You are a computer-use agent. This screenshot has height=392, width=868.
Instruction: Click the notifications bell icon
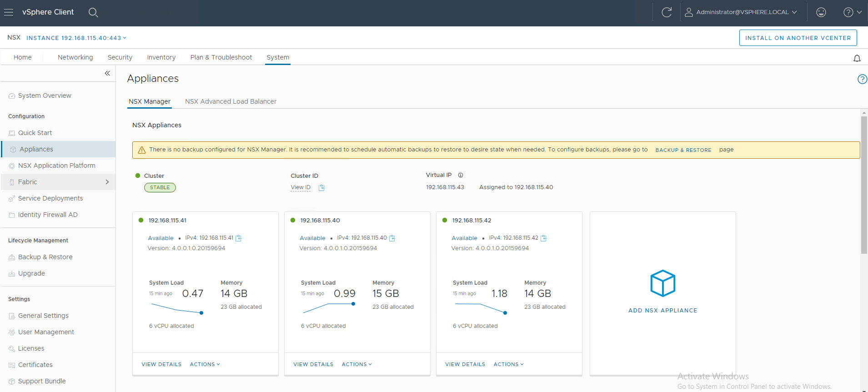(x=857, y=58)
